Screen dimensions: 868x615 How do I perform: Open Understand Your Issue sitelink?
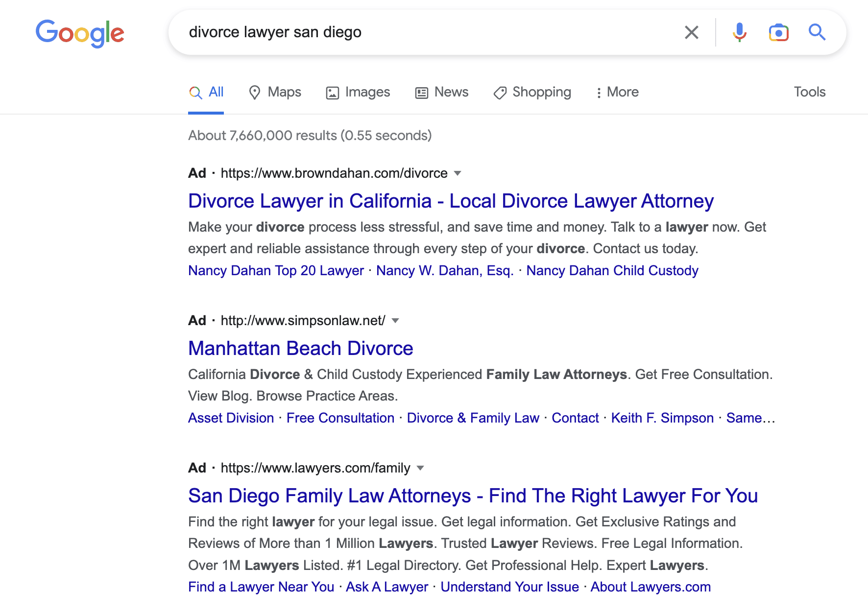509,587
